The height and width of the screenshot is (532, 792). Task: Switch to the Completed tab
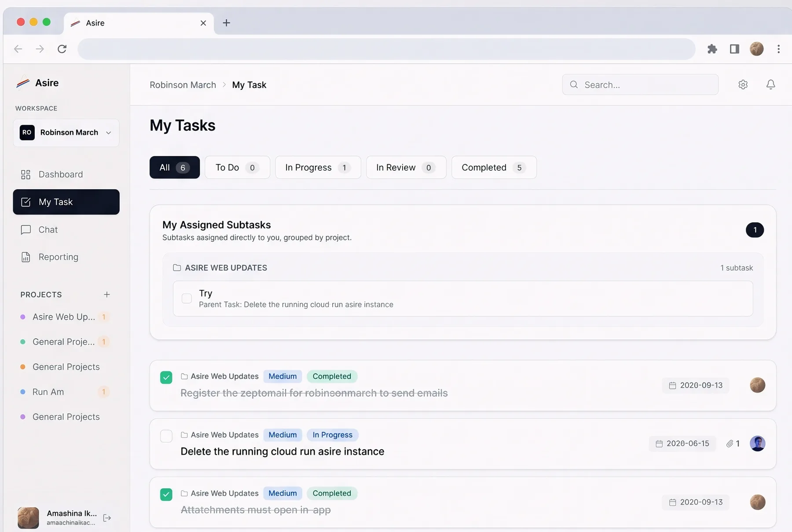(x=494, y=167)
